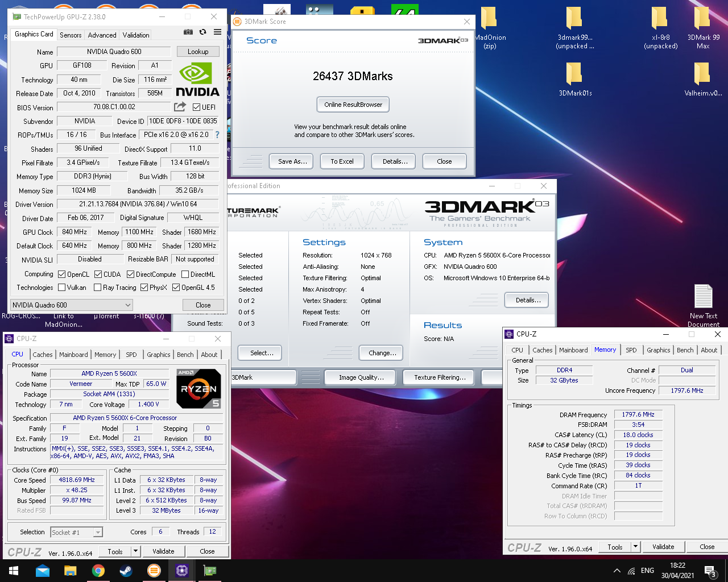The image size is (728, 582).
Task: Open Steam from the taskbar
Action: [126, 571]
